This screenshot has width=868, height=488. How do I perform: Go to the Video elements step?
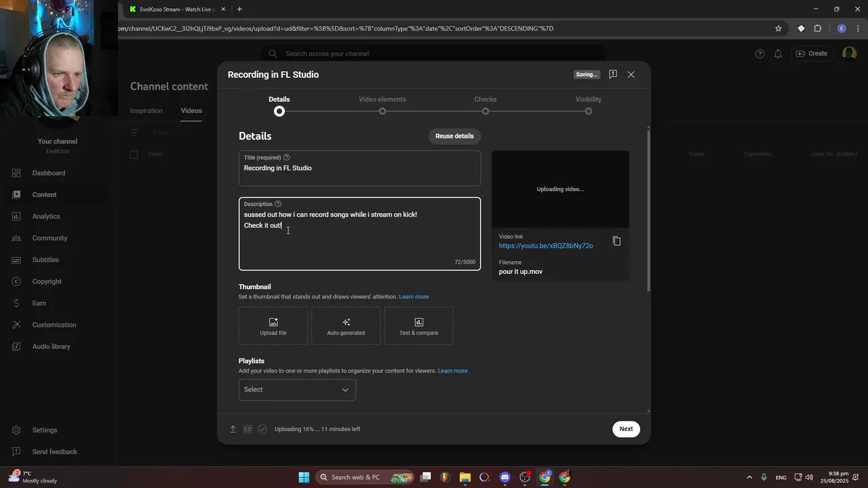tap(382, 105)
